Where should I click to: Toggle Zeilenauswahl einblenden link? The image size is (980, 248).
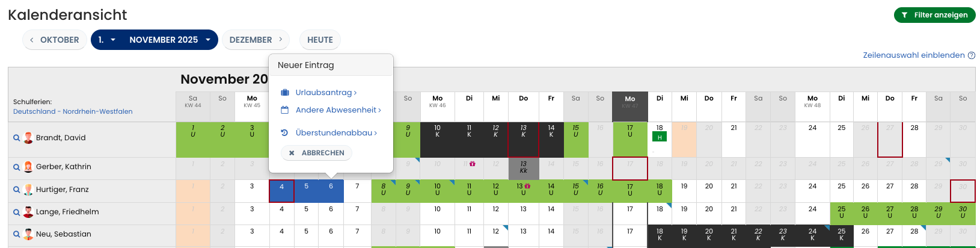pos(913,55)
